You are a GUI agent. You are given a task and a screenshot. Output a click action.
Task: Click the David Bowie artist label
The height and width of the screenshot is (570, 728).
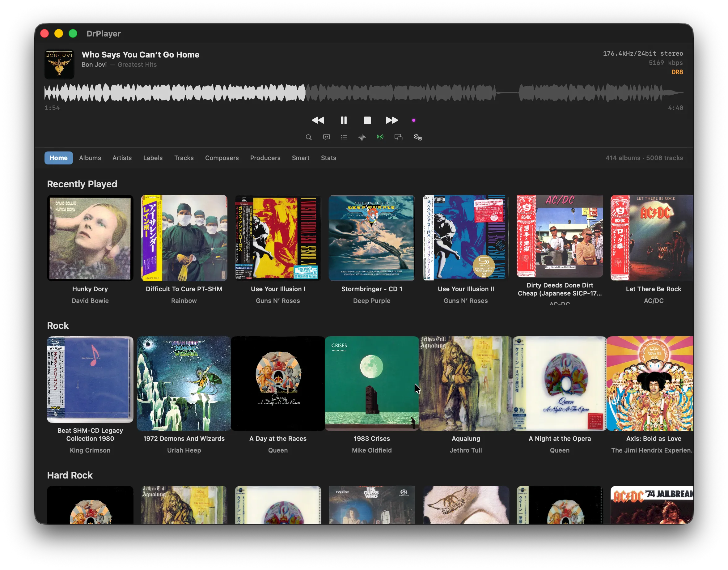point(90,301)
